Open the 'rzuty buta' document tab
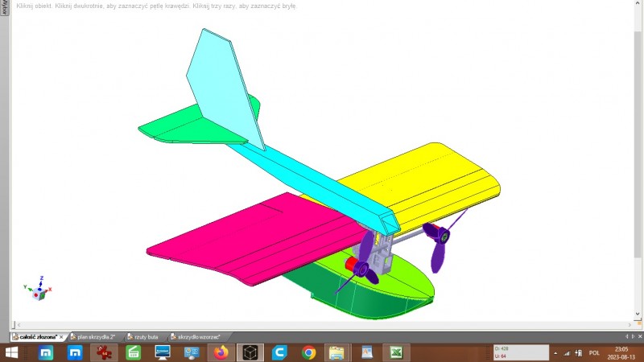Screen dimensions: 644x362 point(146,337)
